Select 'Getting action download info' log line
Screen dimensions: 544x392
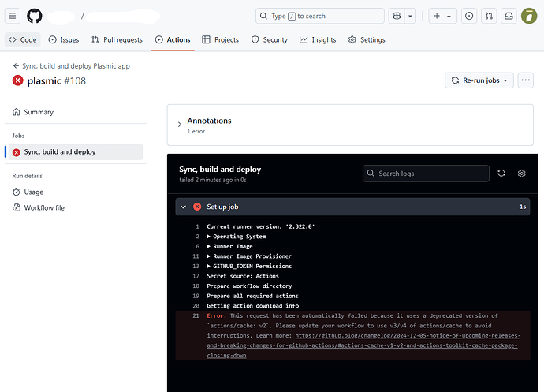252,306
